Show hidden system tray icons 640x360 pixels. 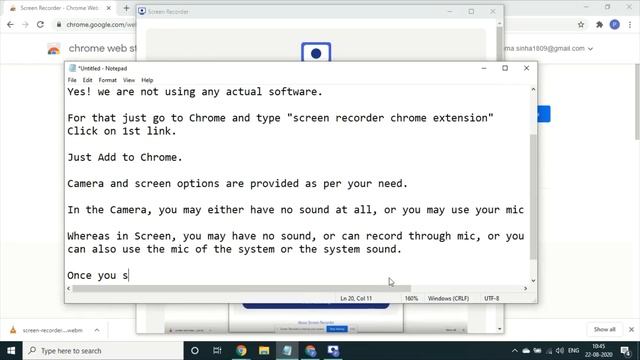pos(514,351)
